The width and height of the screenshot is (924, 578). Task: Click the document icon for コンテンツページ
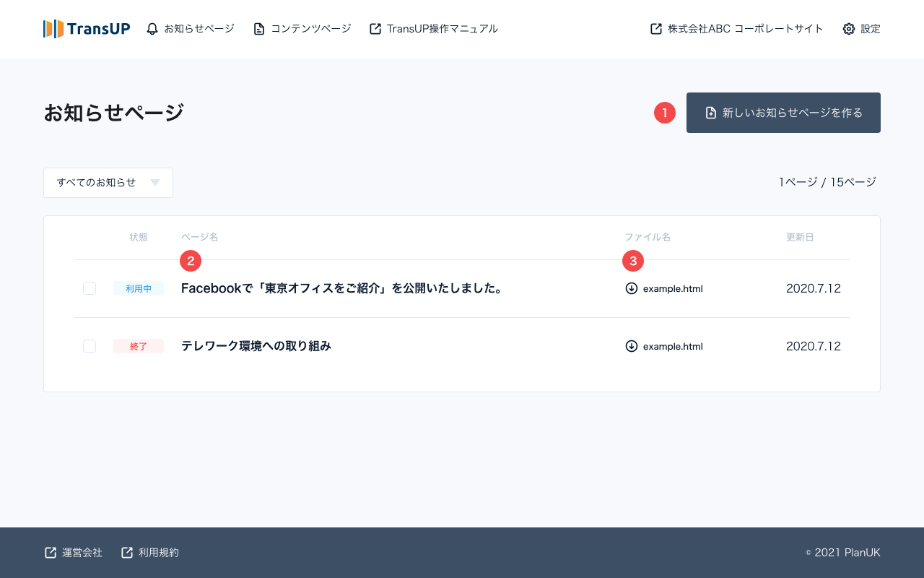(x=259, y=29)
